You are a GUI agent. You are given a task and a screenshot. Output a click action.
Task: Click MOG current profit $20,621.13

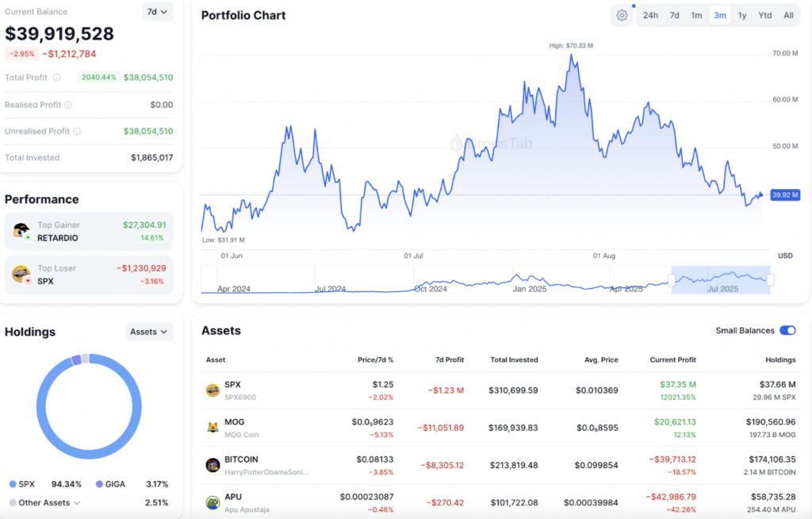[675, 422]
